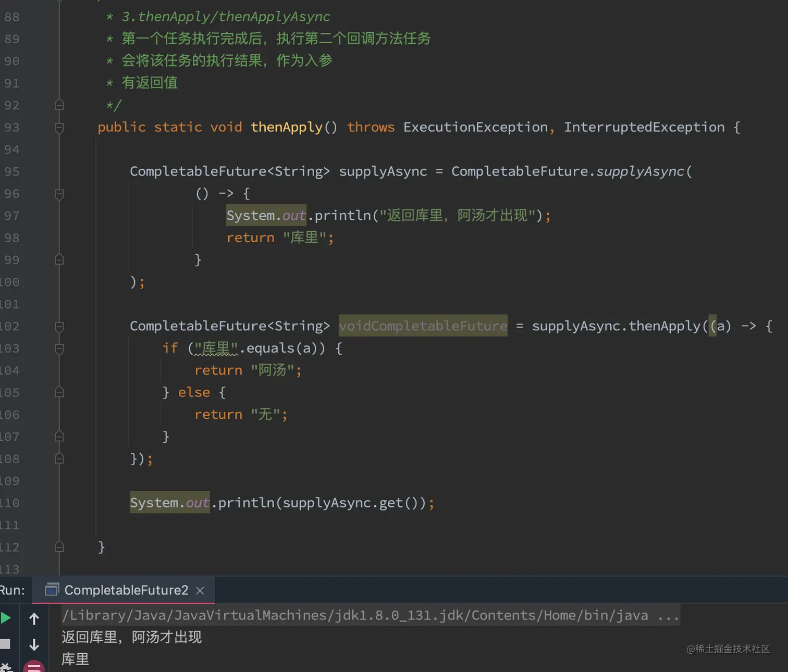This screenshot has width=788, height=672.
Task: Rerun CompletableFuture2 with the green play icon
Action: tap(5, 618)
